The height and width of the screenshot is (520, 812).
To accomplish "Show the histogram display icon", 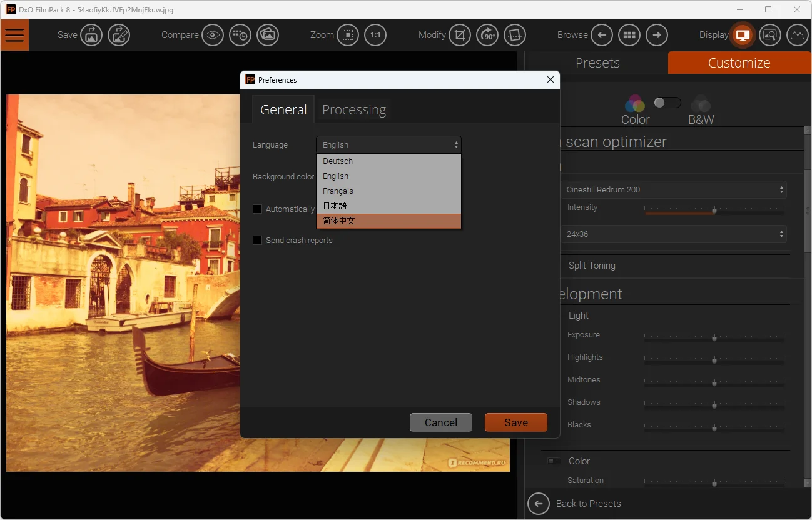I will point(797,35).
